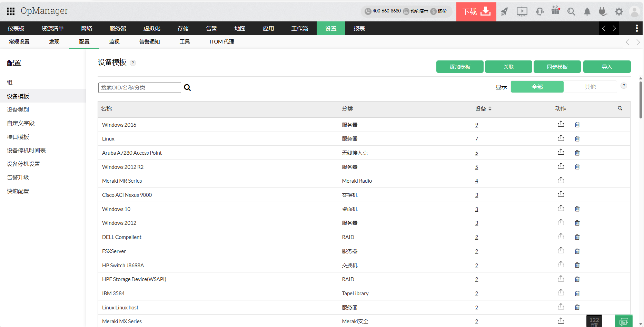644x327 pixels.
Task: Focus the 搜索OID/名称/分类 search field
Action: pyautogui.click(x=139, y=88)
